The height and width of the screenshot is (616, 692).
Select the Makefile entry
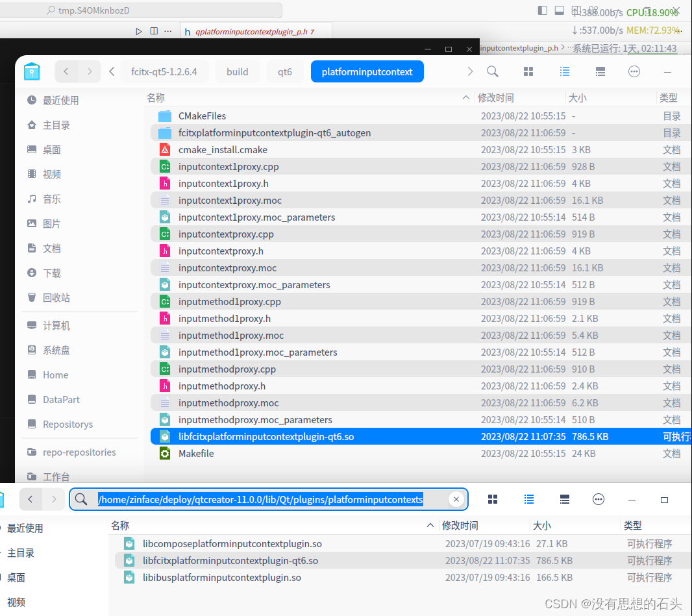pyautogui.click(x=421, y=454)
